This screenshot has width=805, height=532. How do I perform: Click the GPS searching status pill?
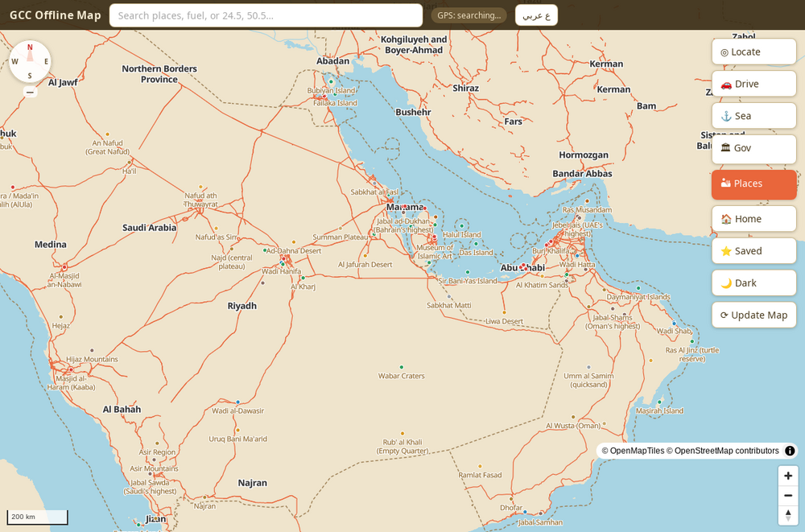tap(469, 15)
